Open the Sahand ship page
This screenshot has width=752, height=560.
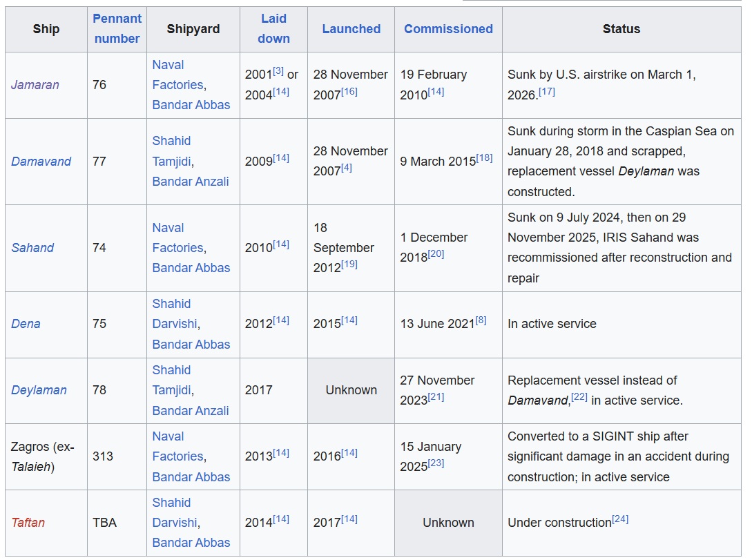coord(32,248)
